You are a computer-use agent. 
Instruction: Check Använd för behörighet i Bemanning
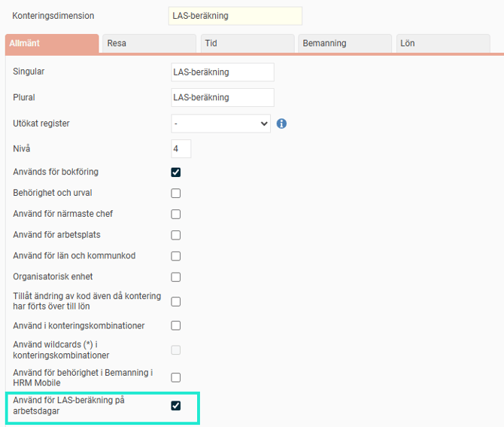click(x=176, y=377)
